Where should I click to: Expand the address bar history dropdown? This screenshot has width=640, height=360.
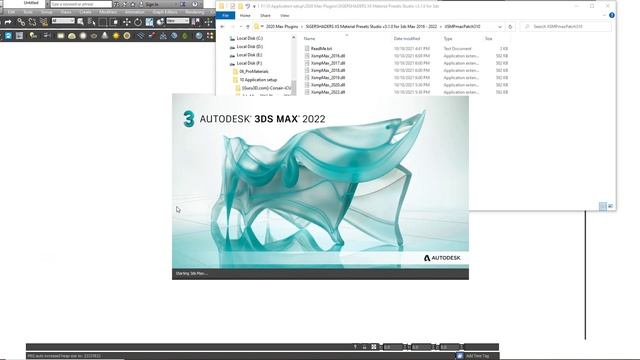[500, 27]
